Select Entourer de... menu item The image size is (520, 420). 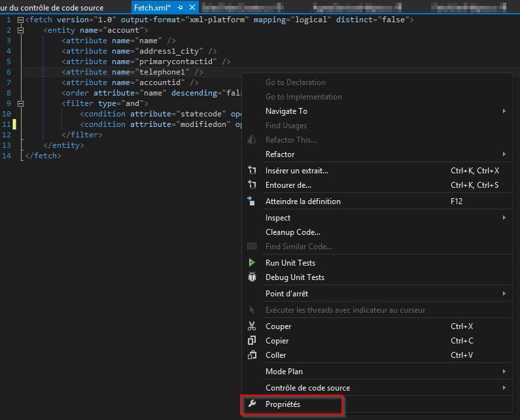pyautogui.click(x=377, y=184)
